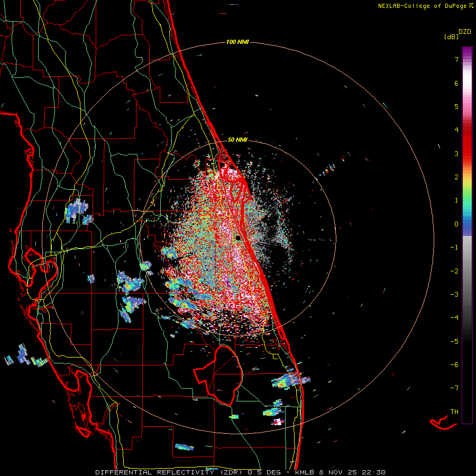Screen dimensions: 476x476
Task: Click the 50 NMI range ring label
Action: click(237, 140)
